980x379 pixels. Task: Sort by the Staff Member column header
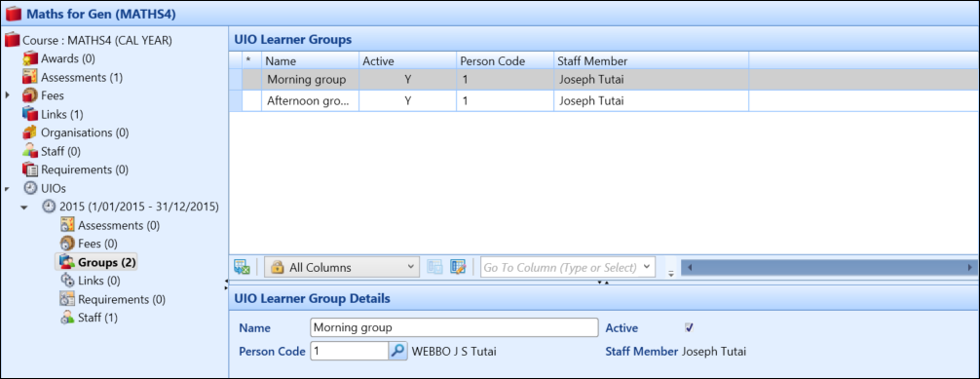click(652, 60)
